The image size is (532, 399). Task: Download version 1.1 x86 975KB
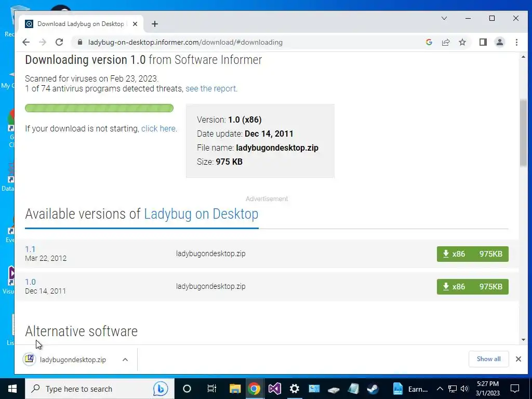point(472,254)
